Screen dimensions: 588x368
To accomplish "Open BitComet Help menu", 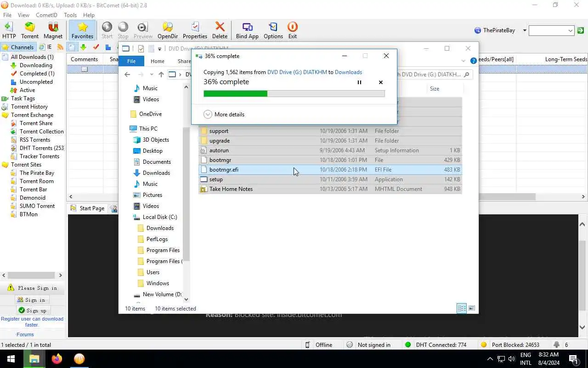I will [x=89, y=15].
